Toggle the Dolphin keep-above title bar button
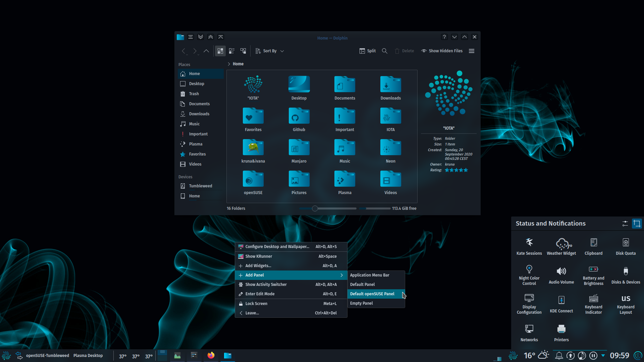The image size is (644, 362). (211, 37)
